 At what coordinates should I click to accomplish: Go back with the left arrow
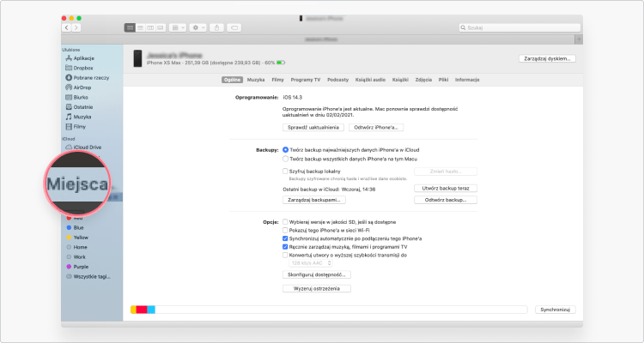click(x=67, y=27)
